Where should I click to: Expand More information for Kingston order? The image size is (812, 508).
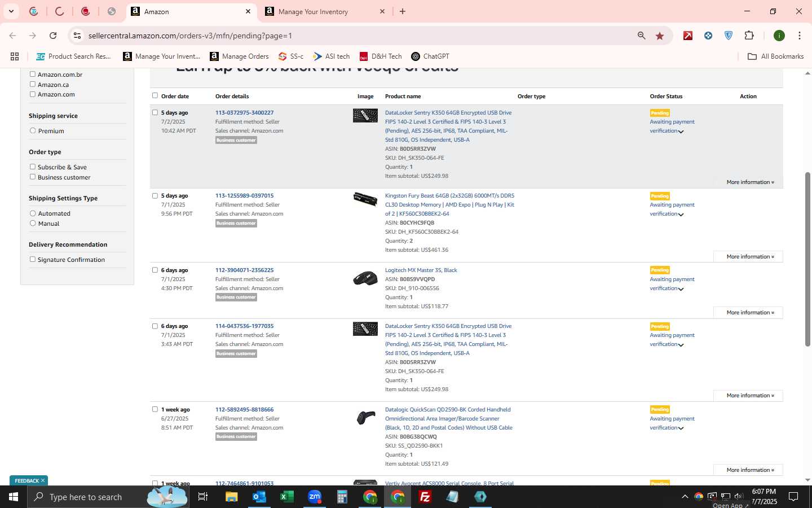[748, 256]
